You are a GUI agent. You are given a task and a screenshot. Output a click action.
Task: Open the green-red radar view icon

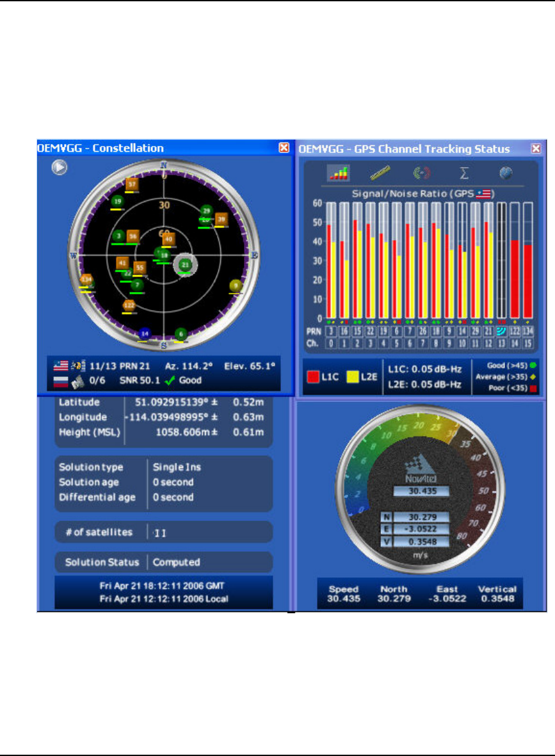click(421, 173)
